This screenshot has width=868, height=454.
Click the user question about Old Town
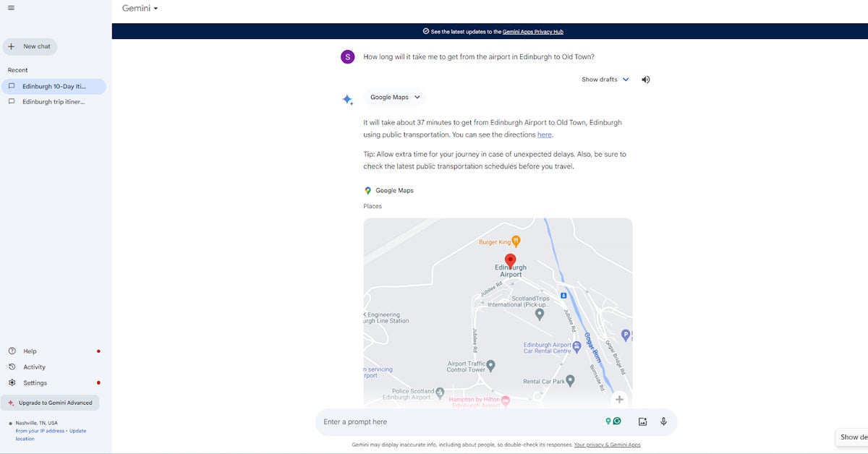[x=479, y=57]
